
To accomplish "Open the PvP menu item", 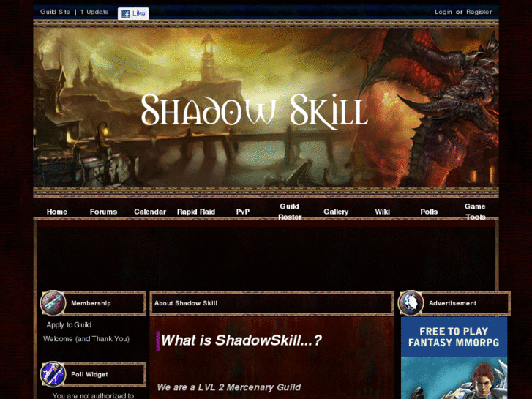I will point(243,212).
